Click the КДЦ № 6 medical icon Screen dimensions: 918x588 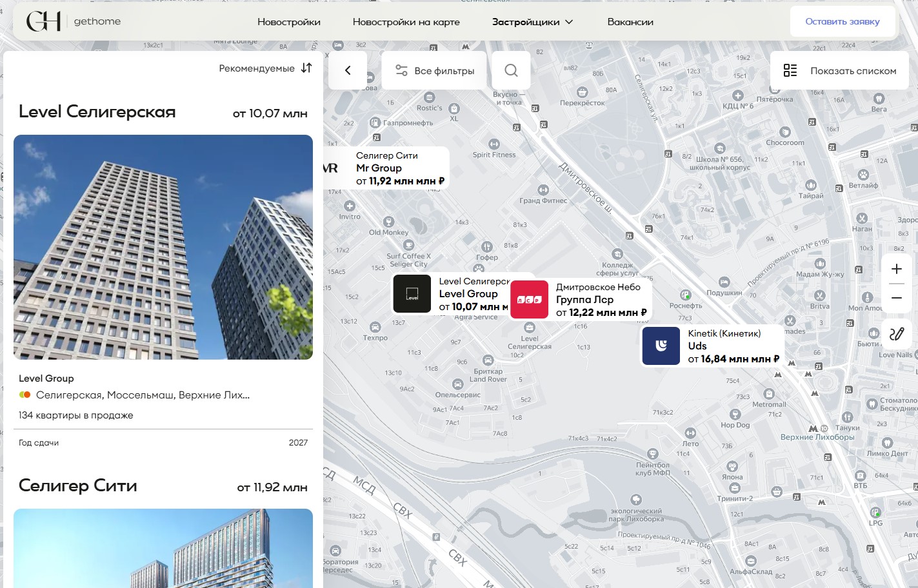coord(738,95)
